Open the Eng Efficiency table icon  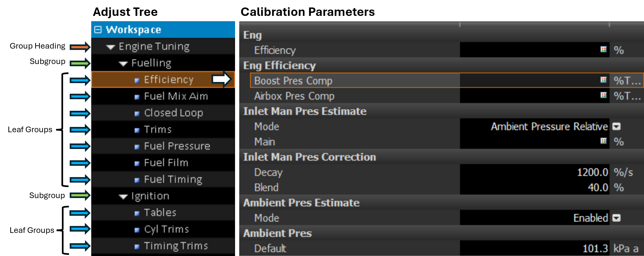click(x=603, y=49)
